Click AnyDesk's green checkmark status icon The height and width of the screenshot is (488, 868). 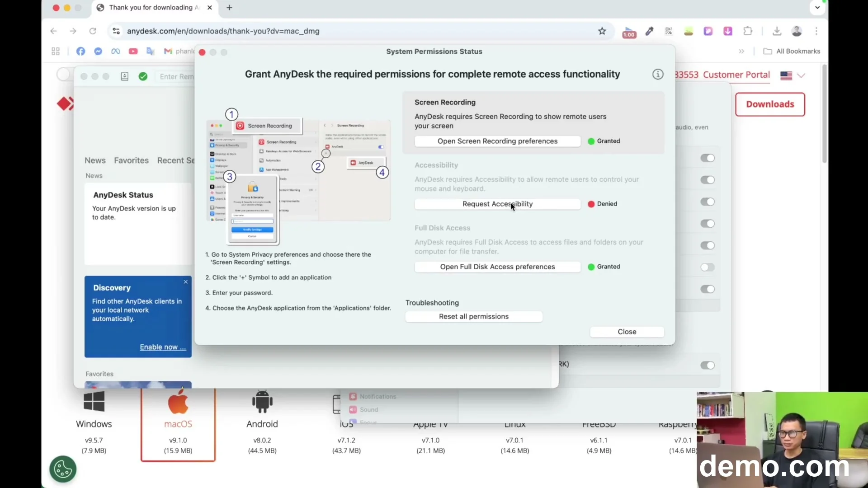pos(143,76)
